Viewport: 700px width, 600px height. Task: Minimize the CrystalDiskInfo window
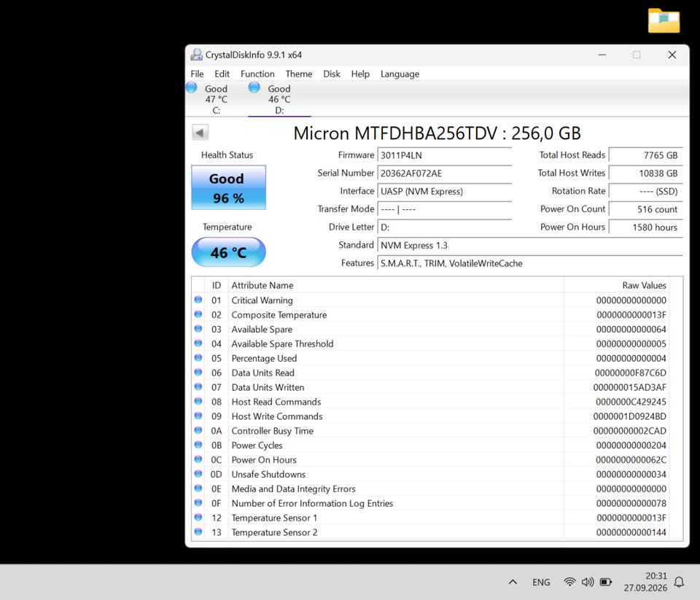point(602,55)
